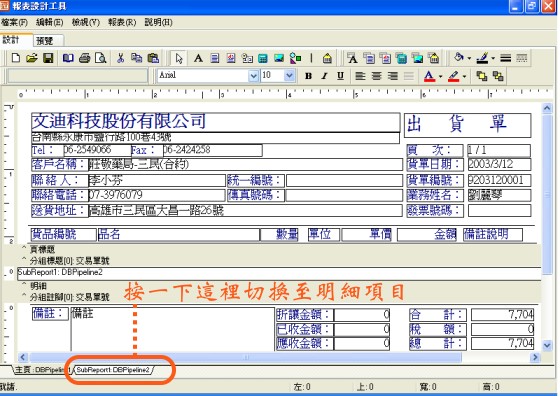Open the line color dropdown arrow

pos(493,58)
